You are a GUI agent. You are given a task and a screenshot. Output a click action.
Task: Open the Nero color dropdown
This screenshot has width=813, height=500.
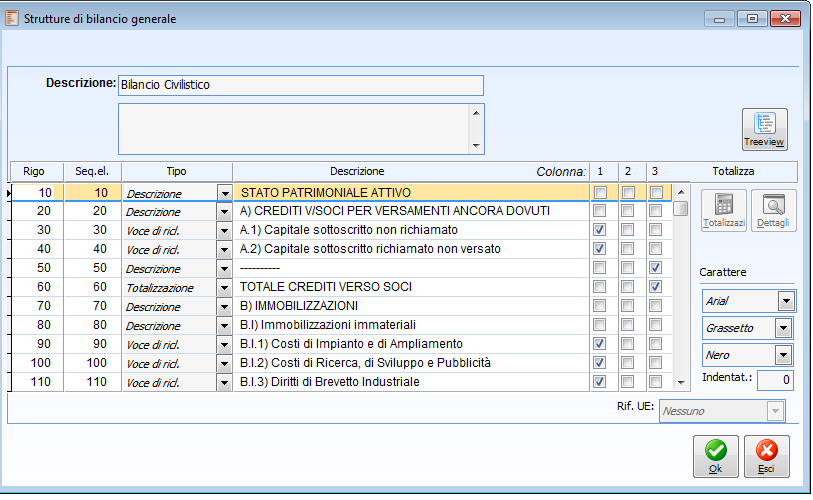[785, 355]
